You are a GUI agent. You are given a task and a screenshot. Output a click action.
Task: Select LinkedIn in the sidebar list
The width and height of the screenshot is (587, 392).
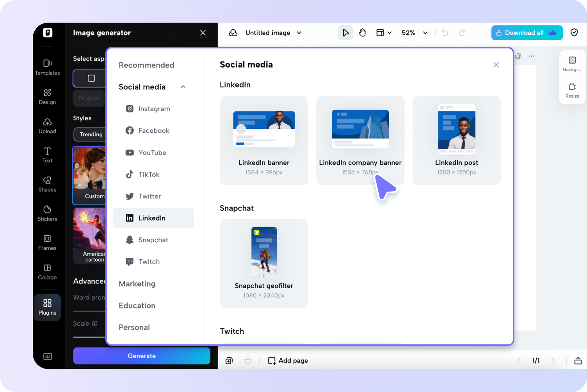(x=153, y=218)
